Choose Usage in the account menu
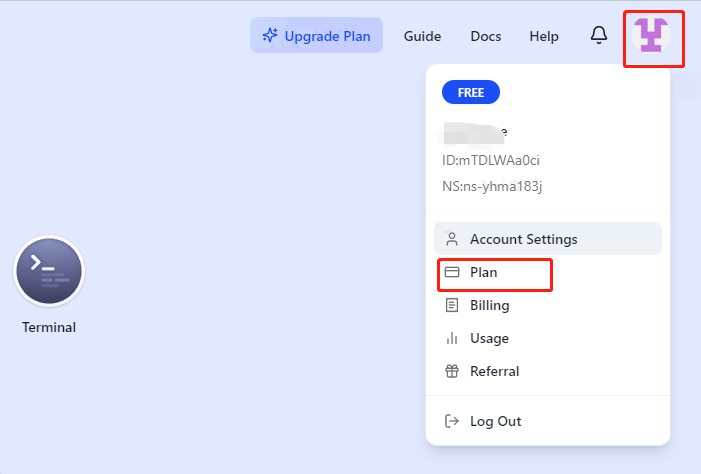 coord(489,338)
